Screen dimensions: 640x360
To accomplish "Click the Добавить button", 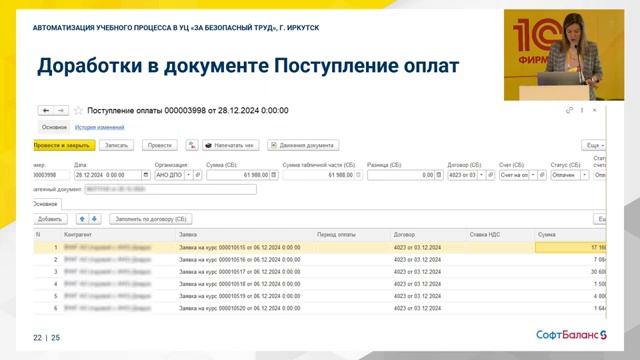I will coord(50,219).
